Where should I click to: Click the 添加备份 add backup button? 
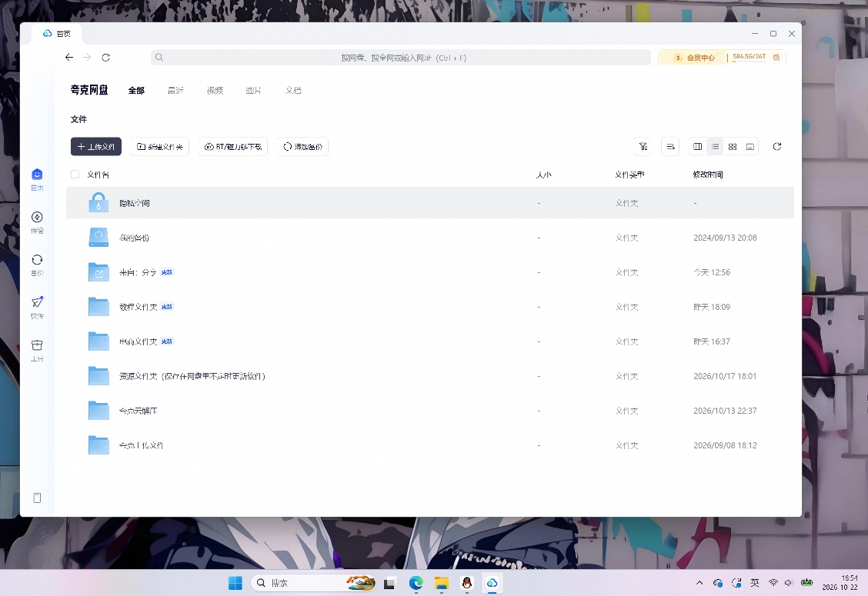(x=303, y=147)
